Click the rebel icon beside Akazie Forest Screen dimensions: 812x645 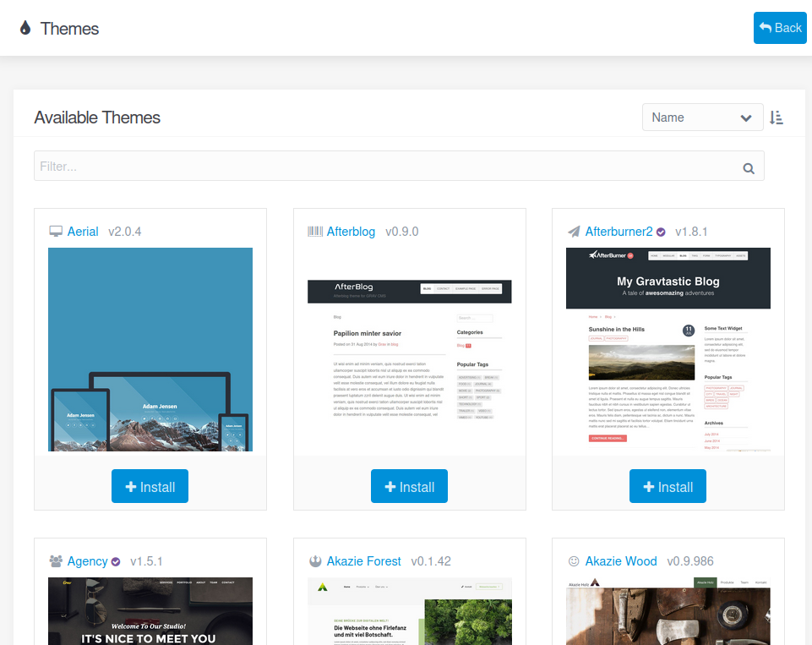[x=314, y=561]
